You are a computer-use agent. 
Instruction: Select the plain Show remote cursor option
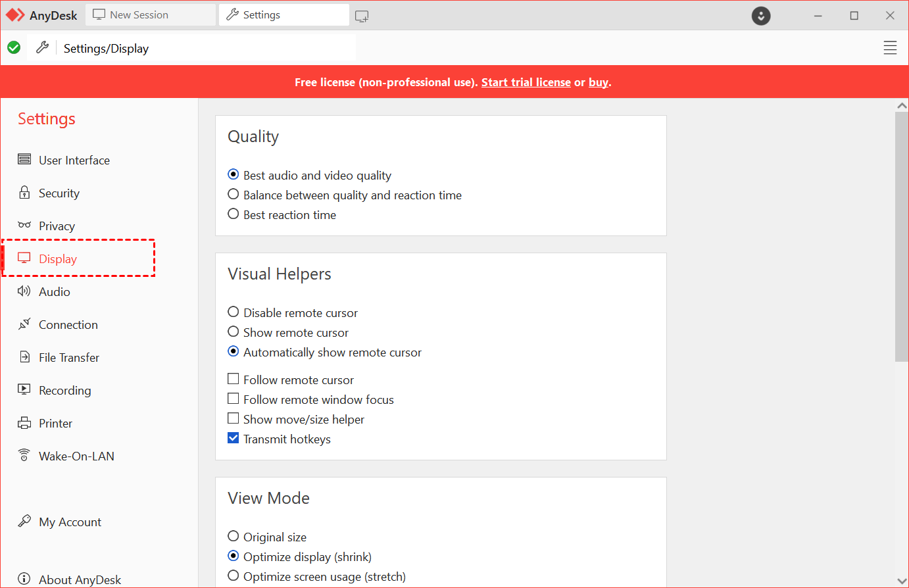tap(288, 332)
